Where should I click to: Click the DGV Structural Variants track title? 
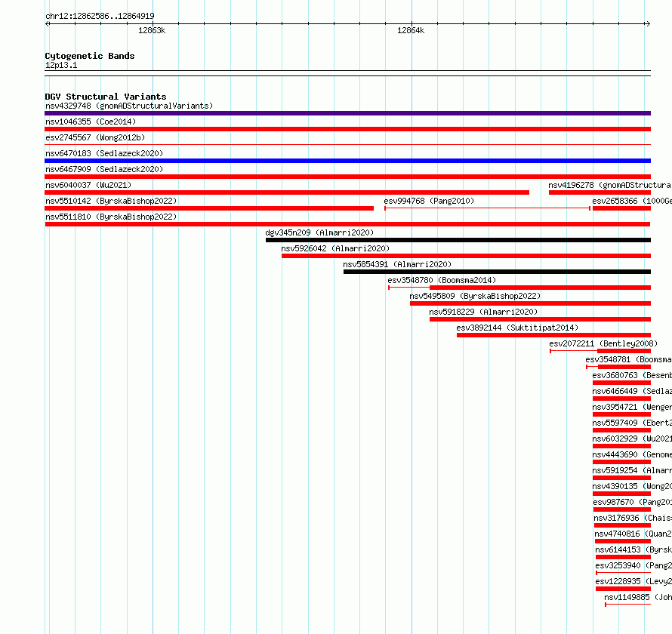(x=106, y=97)
